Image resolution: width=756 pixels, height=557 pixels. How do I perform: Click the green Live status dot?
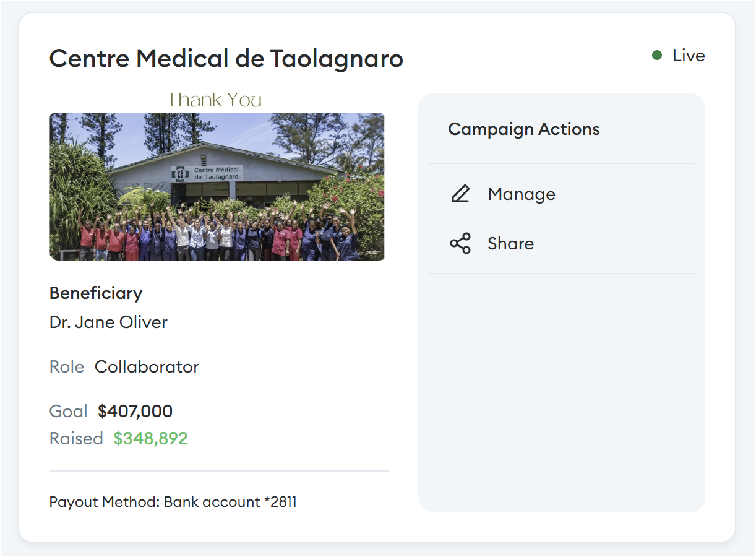(x=657, y=56)
